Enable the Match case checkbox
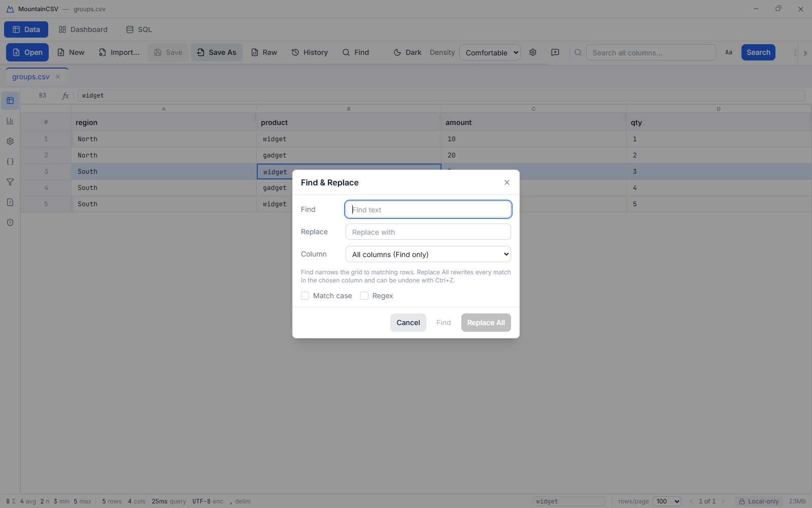 click(x=305, y=296)
